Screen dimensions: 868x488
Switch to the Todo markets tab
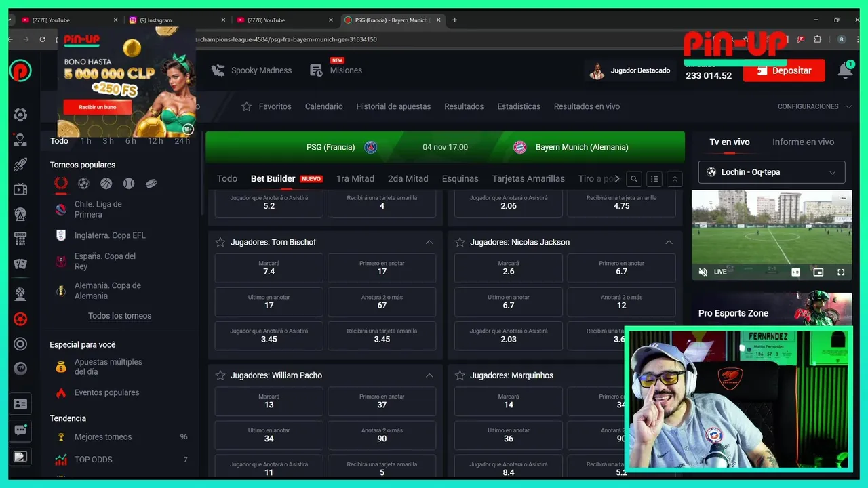[x=227, y=179]
